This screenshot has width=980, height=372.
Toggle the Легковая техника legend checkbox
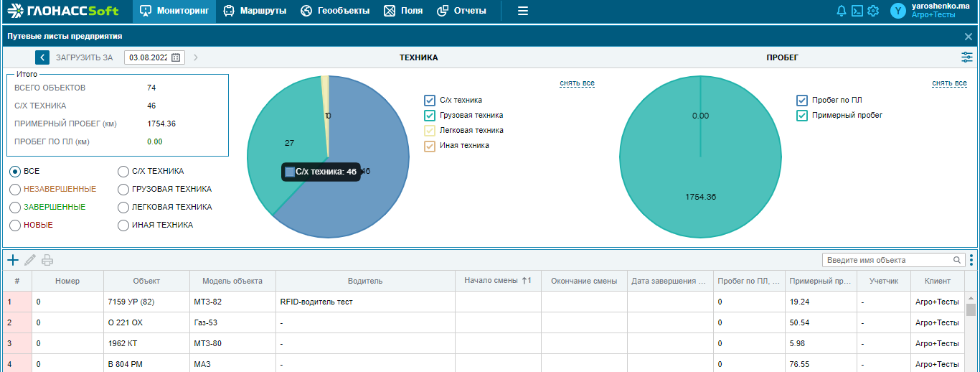[x=430, y=131]
